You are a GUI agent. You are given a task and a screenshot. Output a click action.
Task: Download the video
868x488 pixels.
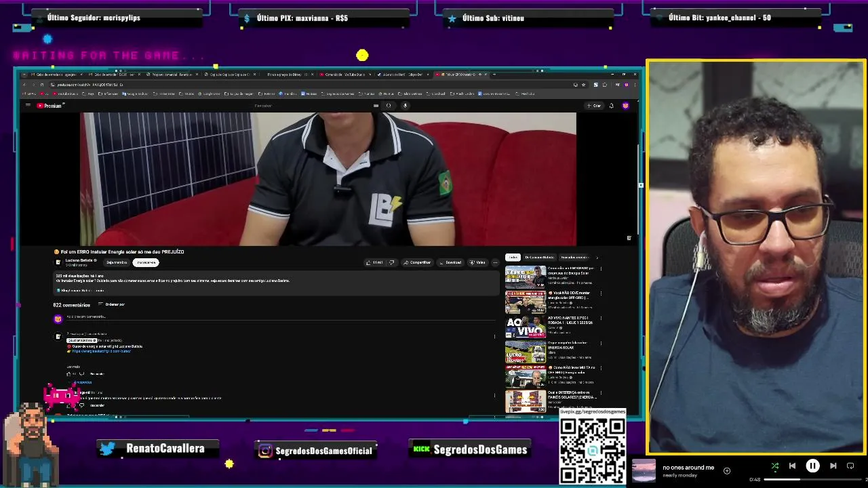pos(450,262)
